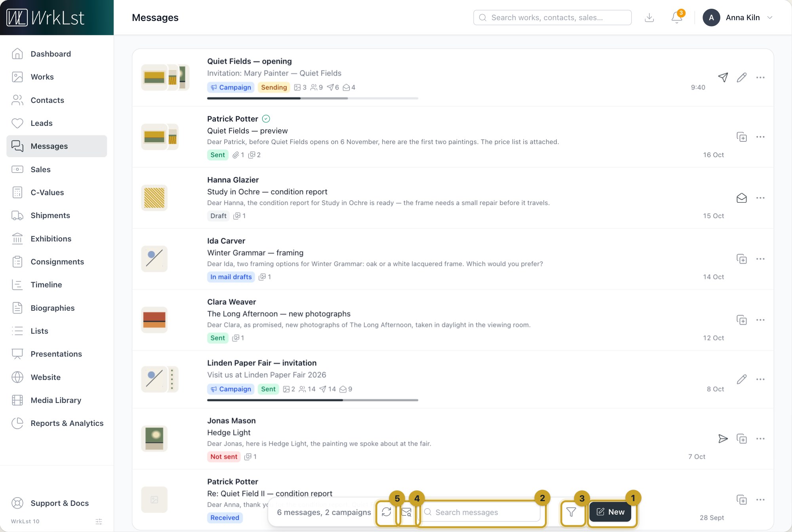Open Contacts in the sidebar
792x532 pixels.
click(57, 100)
